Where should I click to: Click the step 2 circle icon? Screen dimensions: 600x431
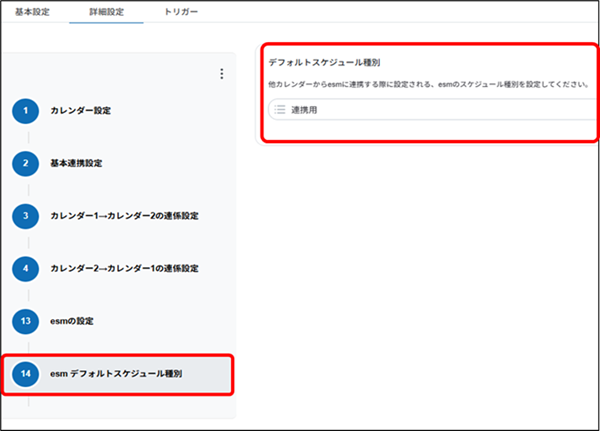[x=26, y=162]
